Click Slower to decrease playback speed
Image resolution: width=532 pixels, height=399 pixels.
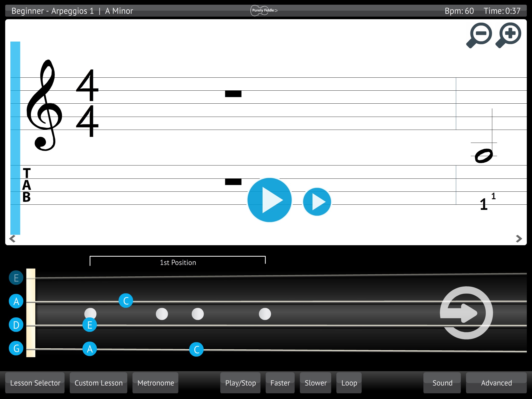(x=315, y=382)
